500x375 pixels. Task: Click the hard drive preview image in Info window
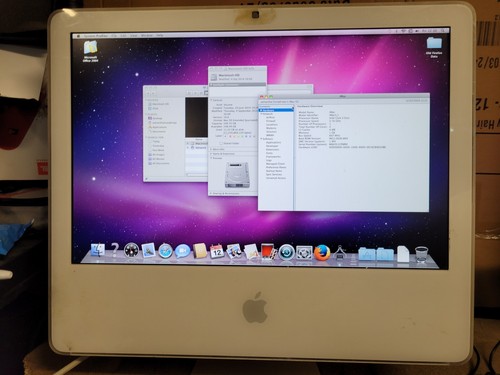[236, 175]
